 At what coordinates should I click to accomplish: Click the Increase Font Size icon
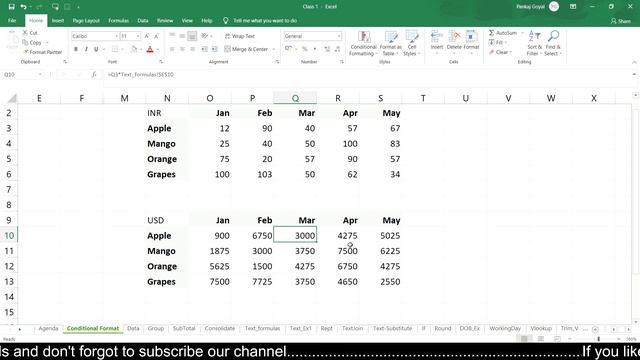(x=147, y=36)
